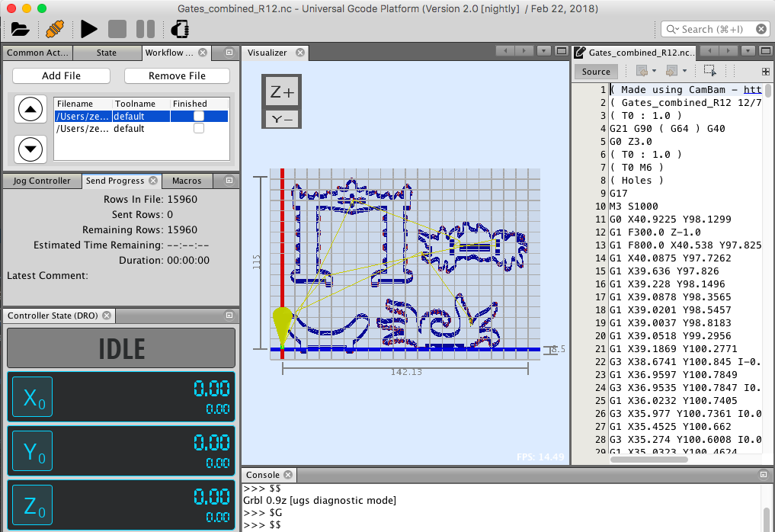Click the Source view button
The height and width of the screenshot is (532, 775).
596,71
